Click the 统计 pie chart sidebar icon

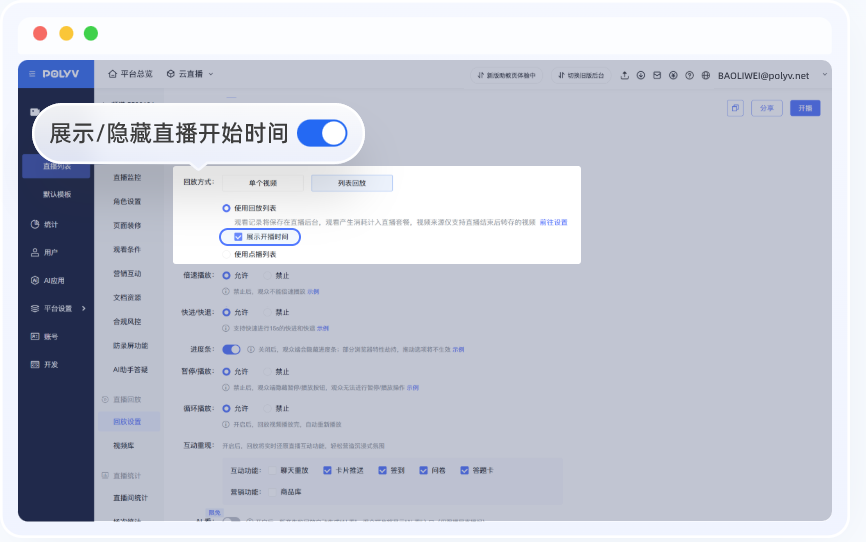coord(35,225)
